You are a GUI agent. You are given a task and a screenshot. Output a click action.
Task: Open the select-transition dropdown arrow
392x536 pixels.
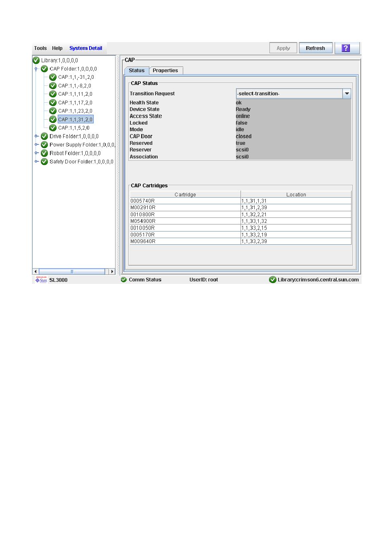pos(347,94)
